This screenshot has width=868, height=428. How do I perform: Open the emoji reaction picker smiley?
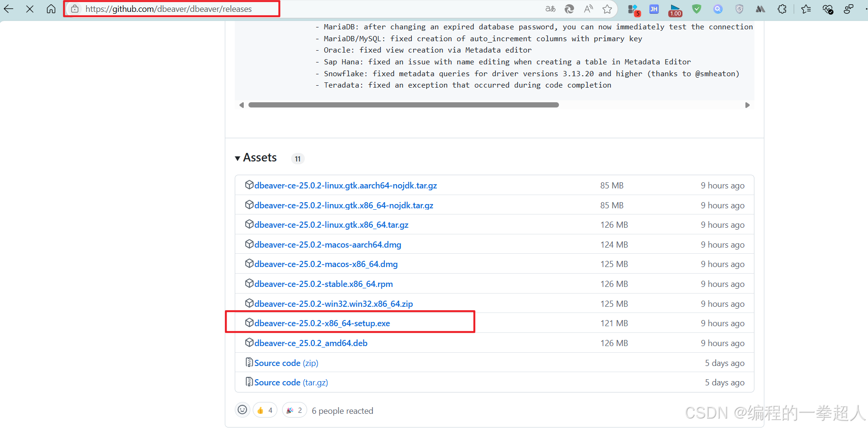coord(242,410)
